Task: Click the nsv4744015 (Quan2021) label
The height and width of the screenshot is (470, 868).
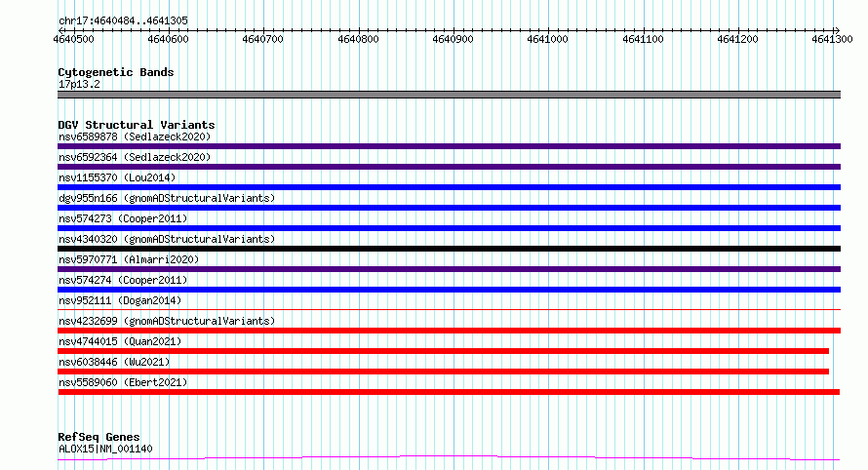Action: point(120,341)
